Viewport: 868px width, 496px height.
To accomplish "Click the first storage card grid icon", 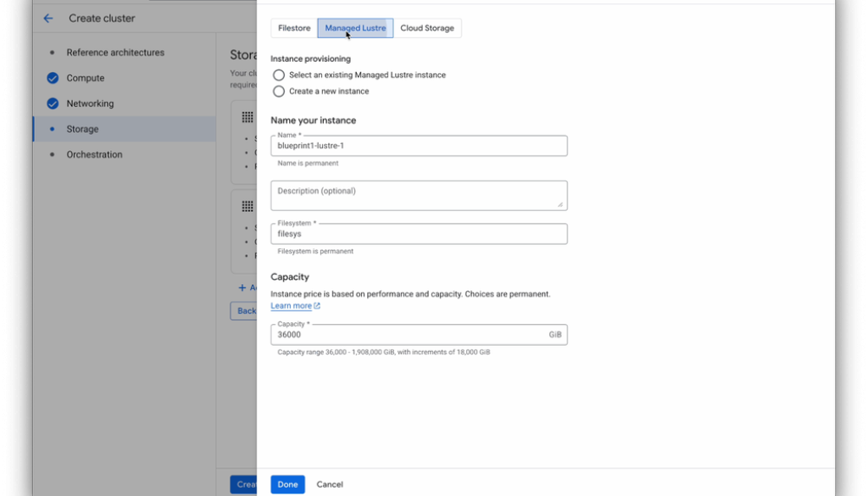I will point(248,117).
